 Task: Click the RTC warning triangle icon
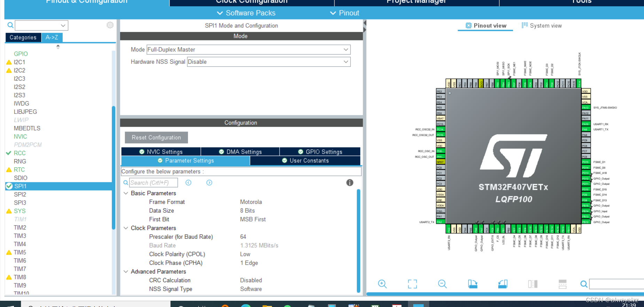(9, 170)
